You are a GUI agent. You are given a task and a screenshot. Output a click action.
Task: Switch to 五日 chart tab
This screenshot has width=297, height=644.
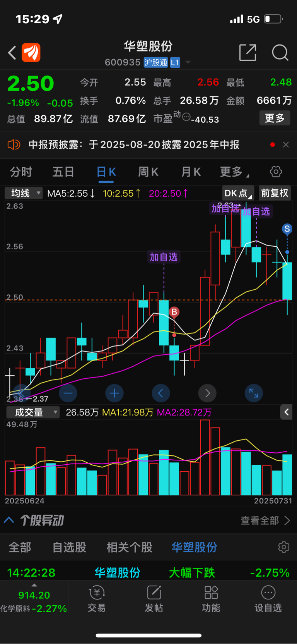pyautogui.click(x=63, y=172)
